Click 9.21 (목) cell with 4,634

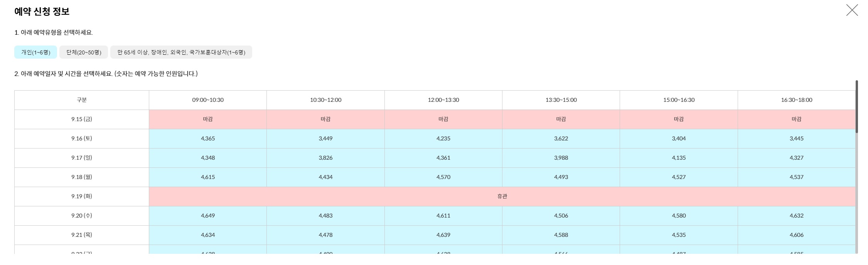coord(208,235)
